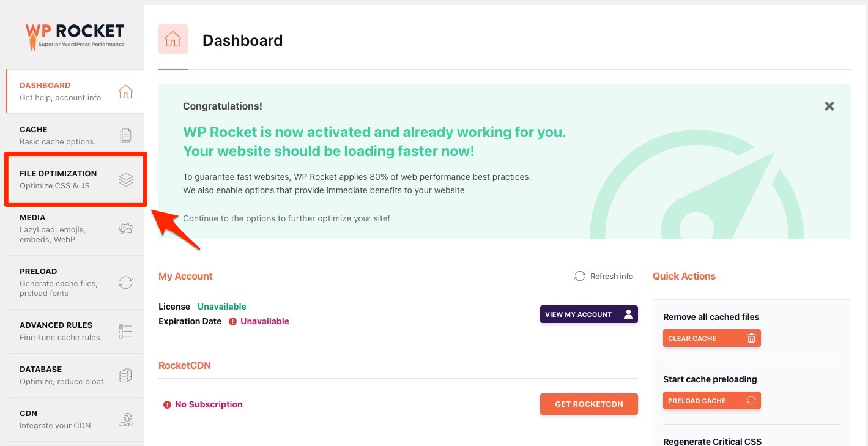The image size is (868, 446).
Task: Click the home icon beside Dashboard heading
Action: click(x=173, y=40)
